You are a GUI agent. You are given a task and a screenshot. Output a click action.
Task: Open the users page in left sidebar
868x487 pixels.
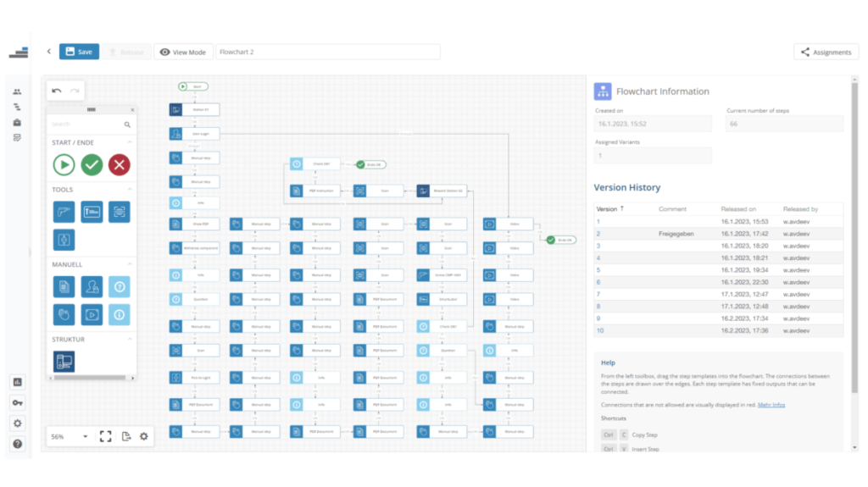pyautogui.click(x=17, y=91)
